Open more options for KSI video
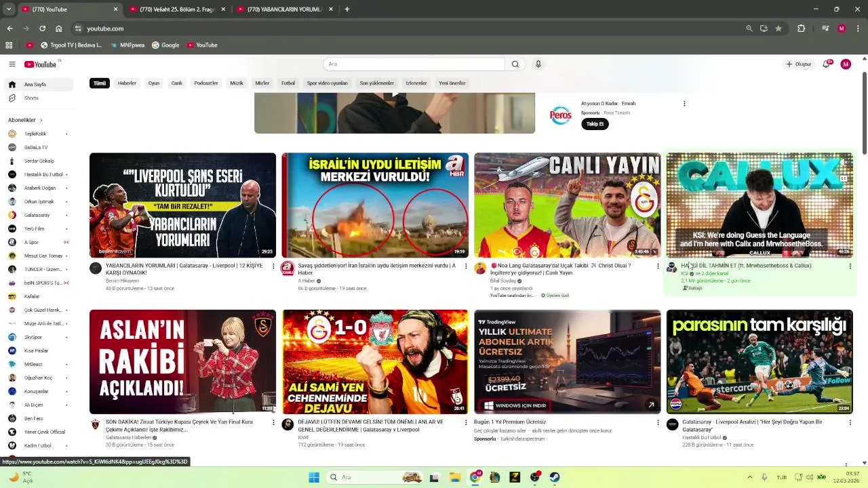Screen dimensions: 868x488 (850, 266)
